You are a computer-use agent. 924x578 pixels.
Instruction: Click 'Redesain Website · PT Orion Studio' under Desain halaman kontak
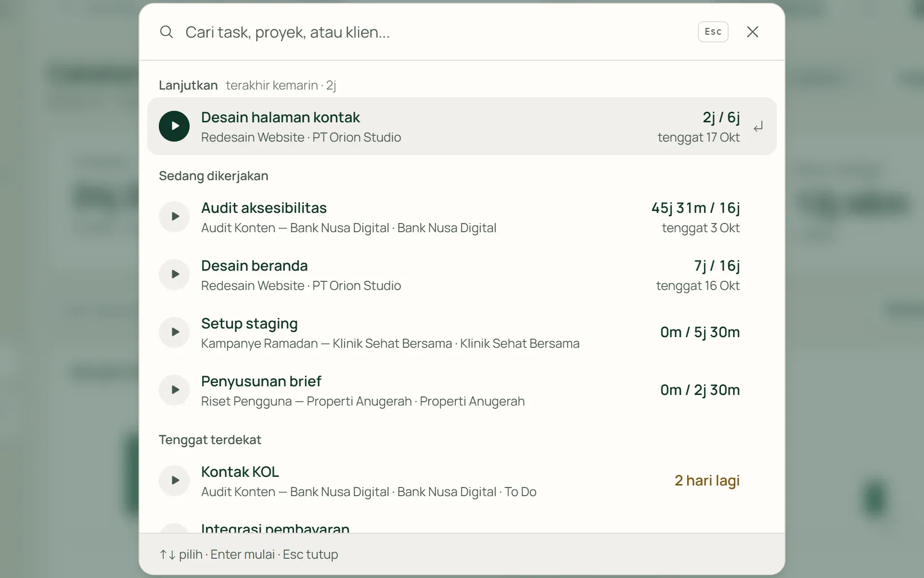(301, 137)
